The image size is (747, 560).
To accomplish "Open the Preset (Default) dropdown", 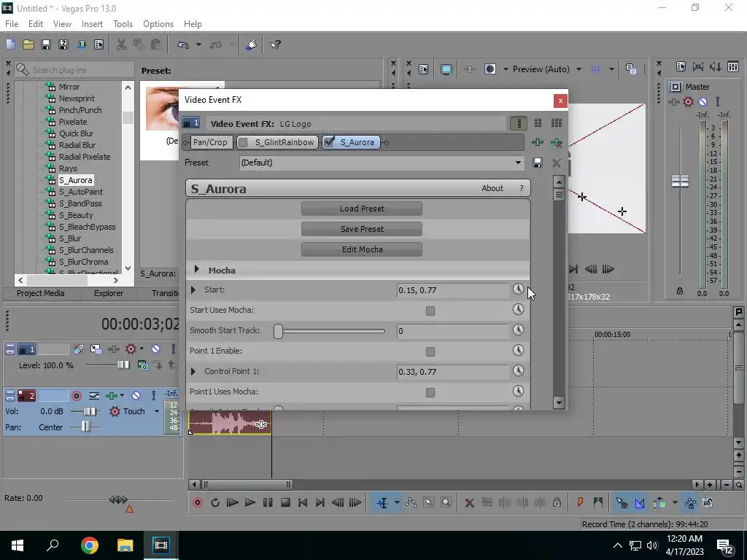I will coord(518,163).
